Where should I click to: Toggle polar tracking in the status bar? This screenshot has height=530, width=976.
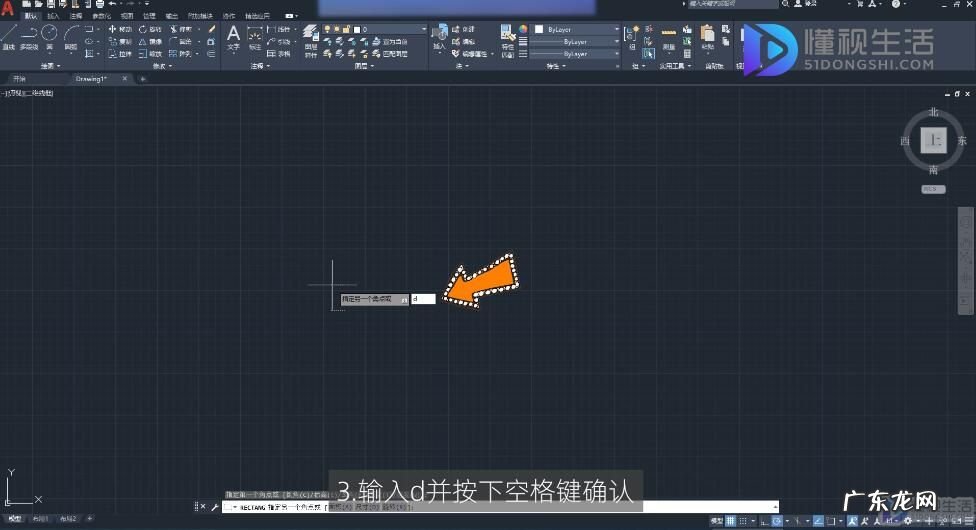pyautogui.click(x=777, y=521)
